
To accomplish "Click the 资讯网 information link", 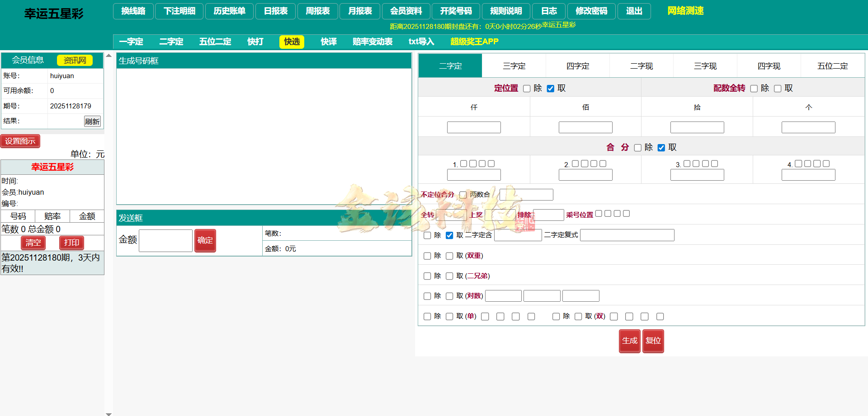I will point(75,60).
